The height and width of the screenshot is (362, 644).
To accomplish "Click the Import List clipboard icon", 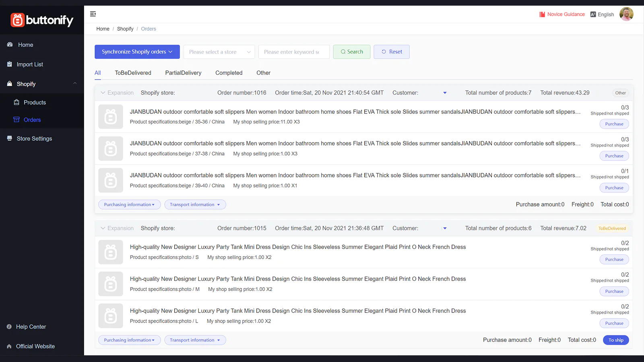I will (10, 64).
